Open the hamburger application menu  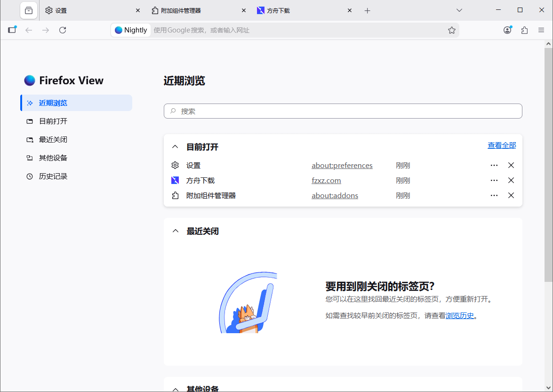coord(541,30)
